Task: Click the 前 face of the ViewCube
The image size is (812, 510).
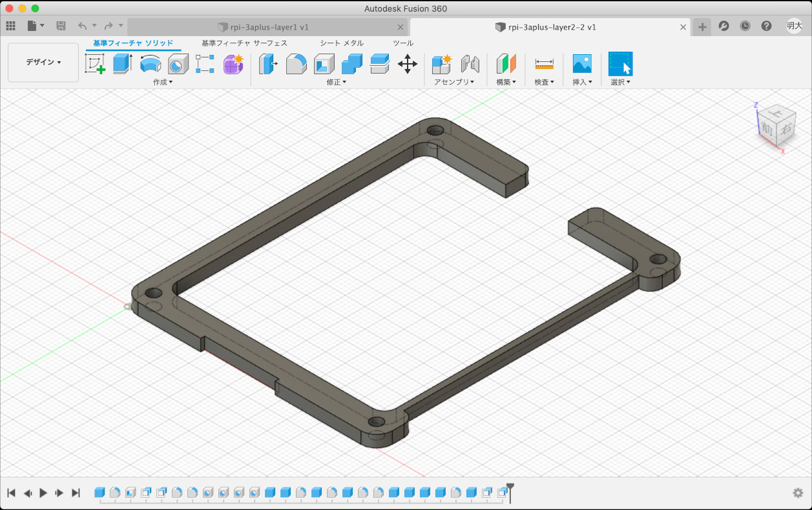Action: (x=767, y=130)
